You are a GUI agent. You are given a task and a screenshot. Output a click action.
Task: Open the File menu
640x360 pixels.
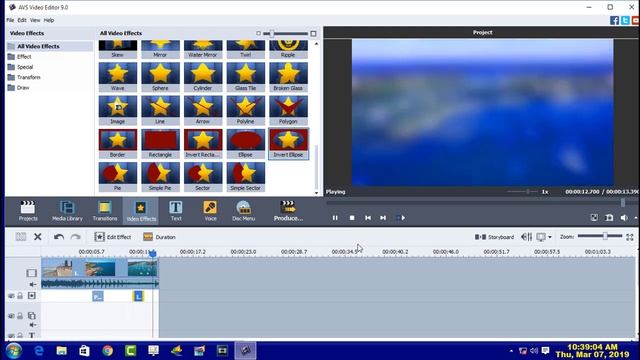[10, 20]
